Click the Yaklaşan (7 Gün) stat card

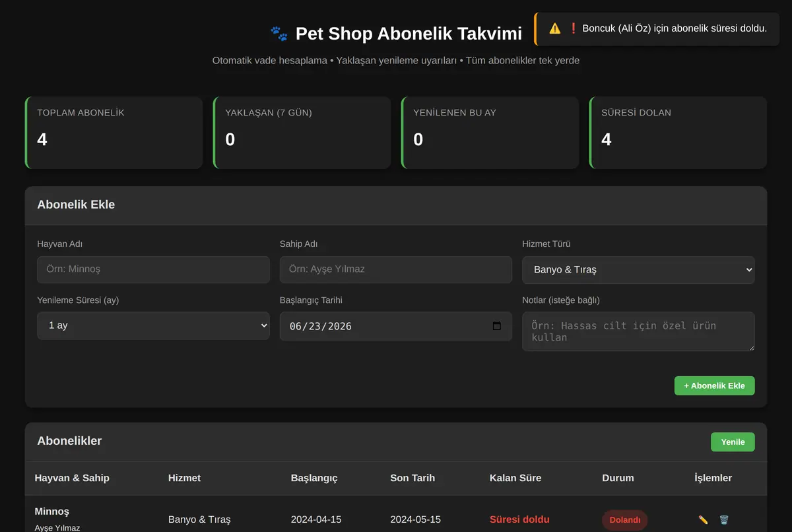click(302, 133)
